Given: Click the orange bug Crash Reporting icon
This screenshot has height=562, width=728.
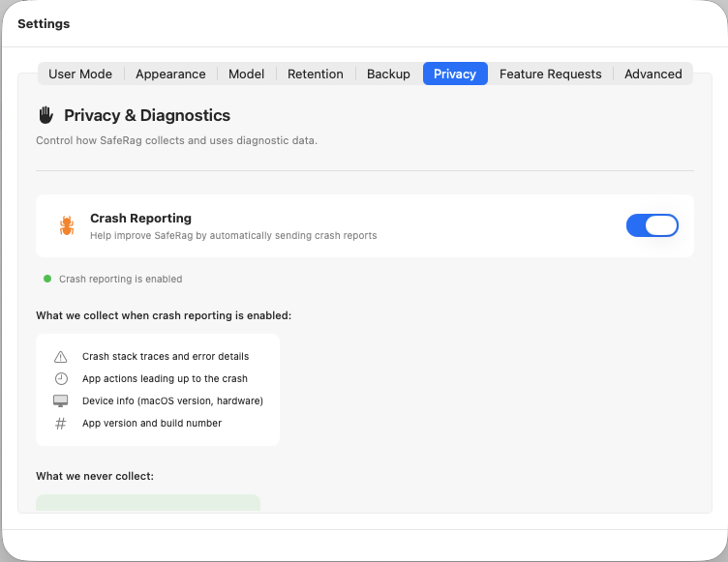Looking at the screenshot, I should tap(67, 226).
